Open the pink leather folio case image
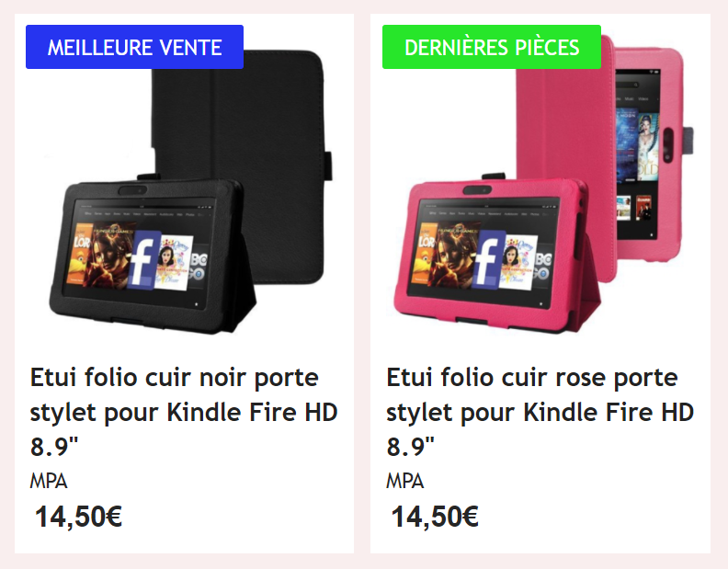This screenshot has height=569, width=728. click(543, 186)
